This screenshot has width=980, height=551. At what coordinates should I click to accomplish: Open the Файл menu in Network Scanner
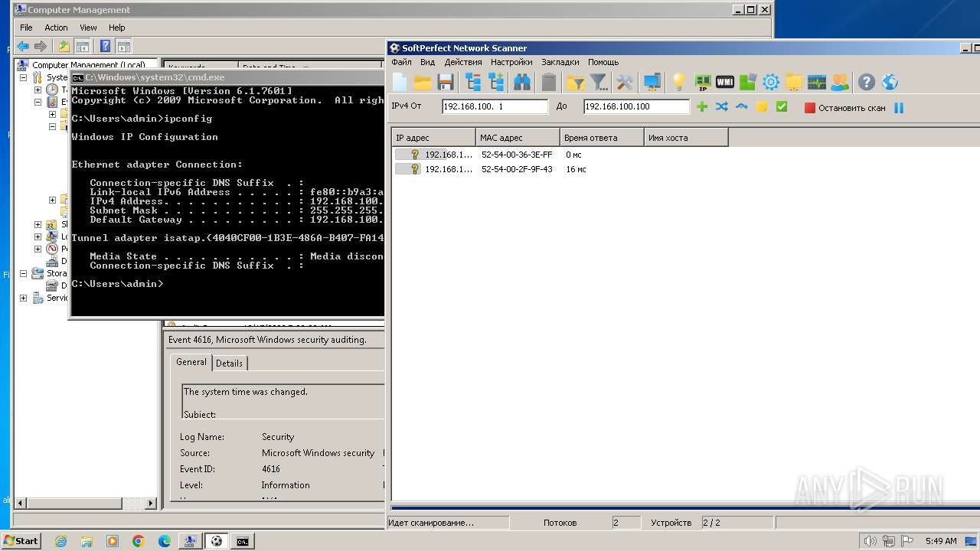click(x=401, y=62)
